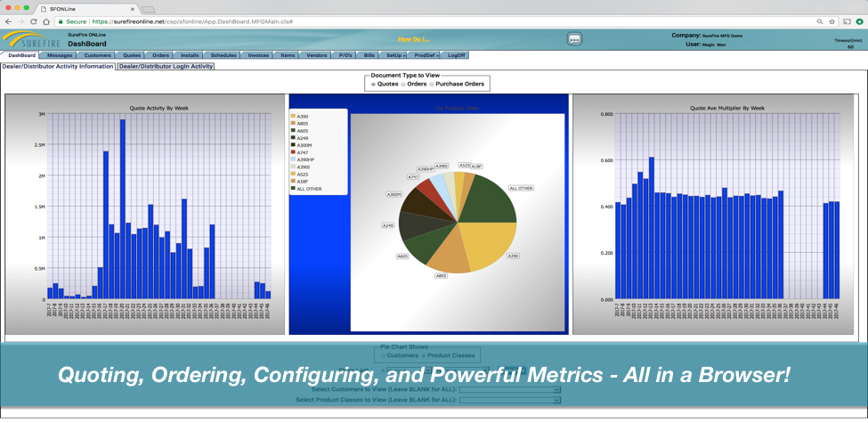Image resolution: width=868 pixels, height=423 pixels.
Task: Click the Quote Ave Multiplier By Week title
Action: coord(727,108)
